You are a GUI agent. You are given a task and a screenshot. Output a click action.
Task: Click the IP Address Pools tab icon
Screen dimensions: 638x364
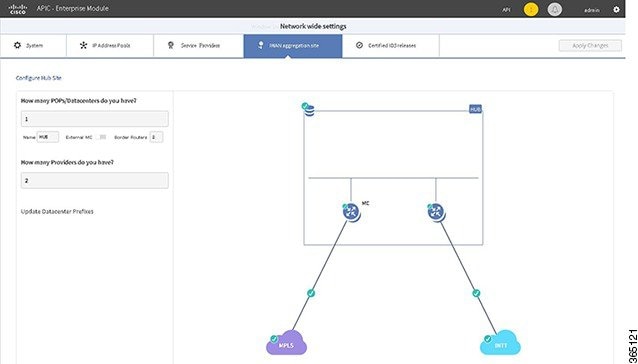pyautogui.click(x=83, y=45)
